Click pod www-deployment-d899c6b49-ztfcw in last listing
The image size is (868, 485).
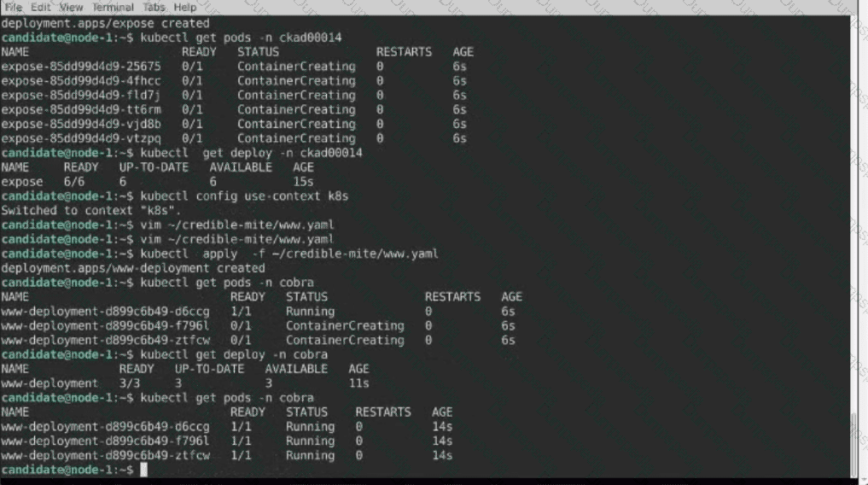point(105,456)
